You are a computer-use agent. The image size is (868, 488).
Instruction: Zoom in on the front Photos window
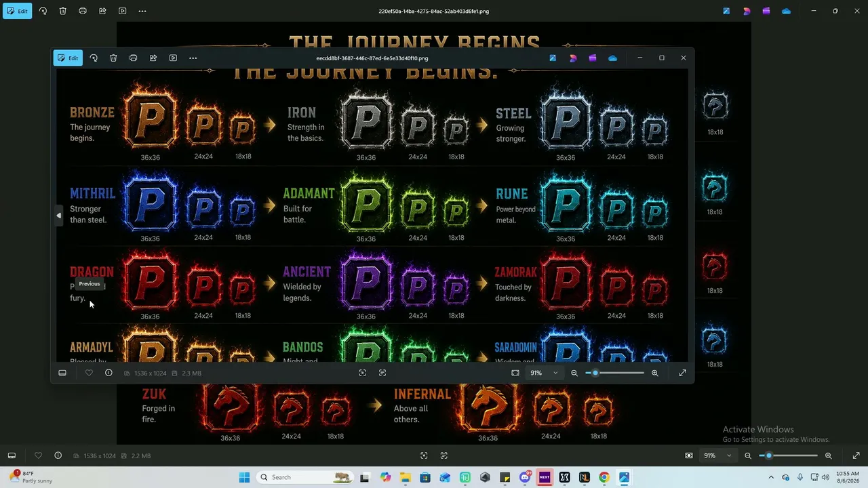(654, 373)
